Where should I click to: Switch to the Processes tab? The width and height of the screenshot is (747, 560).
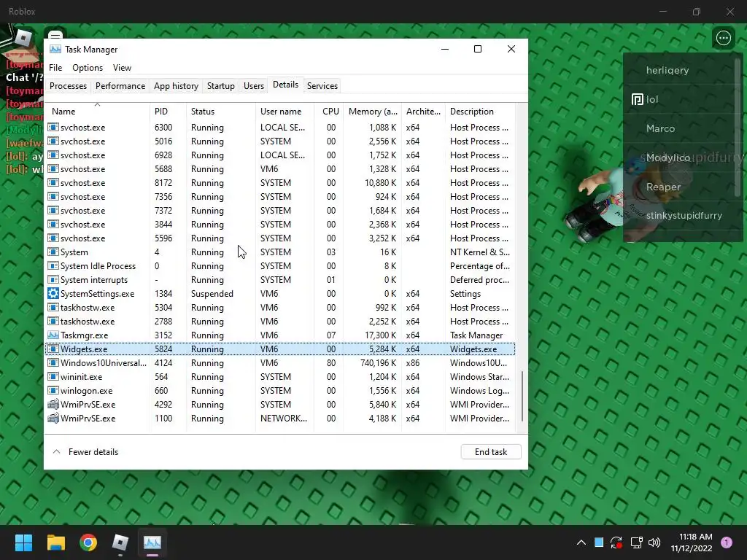(68, 86)
